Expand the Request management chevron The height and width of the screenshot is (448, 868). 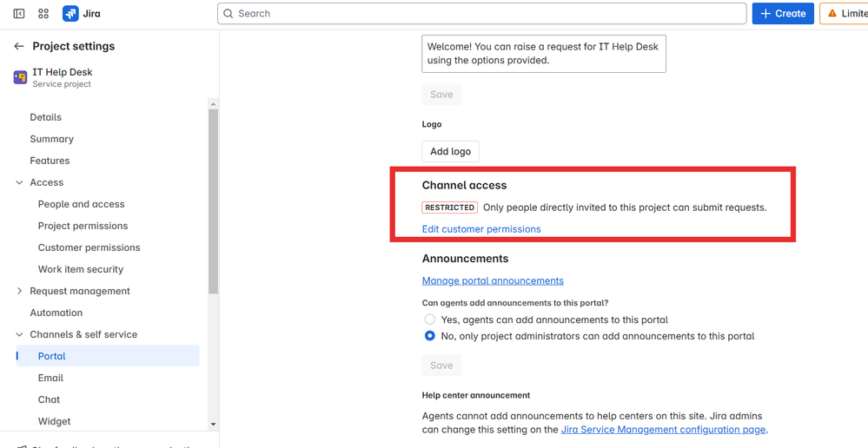tap(19, 291)
